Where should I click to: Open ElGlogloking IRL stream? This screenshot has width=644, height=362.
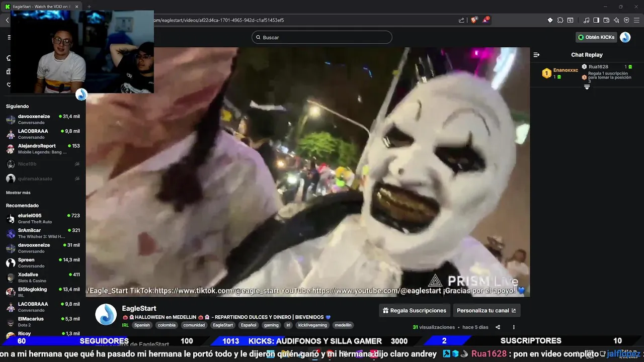(43, 292)
